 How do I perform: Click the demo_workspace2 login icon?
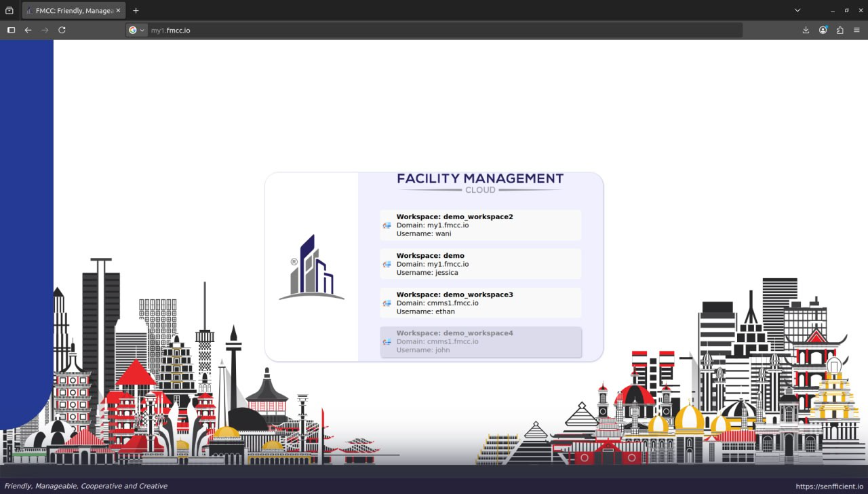(x=387, y=225)
